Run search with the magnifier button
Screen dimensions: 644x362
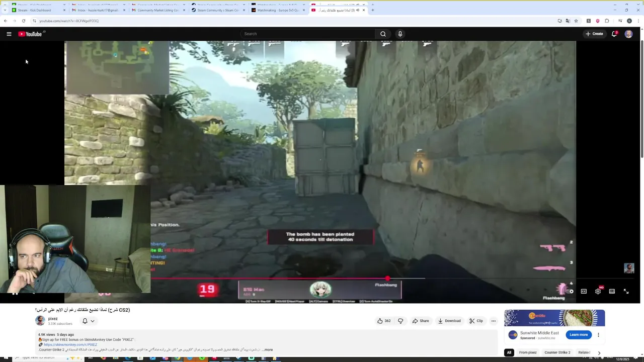point(383,34)
